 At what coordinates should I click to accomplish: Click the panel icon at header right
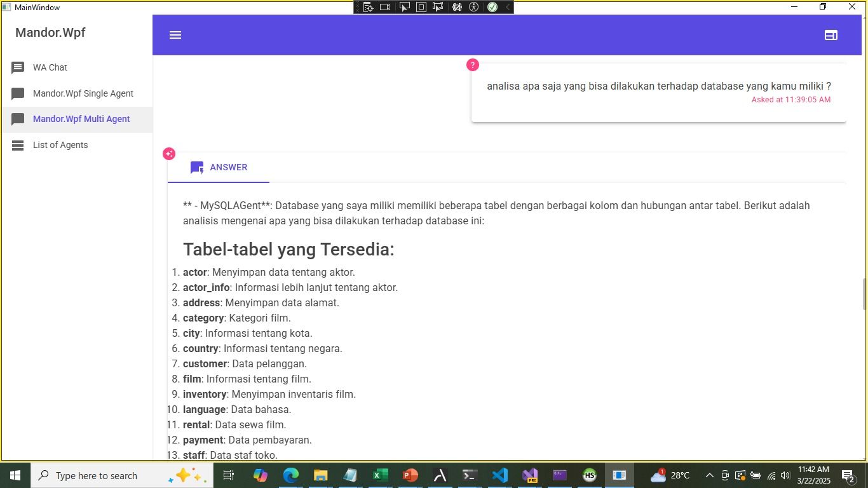831,35
